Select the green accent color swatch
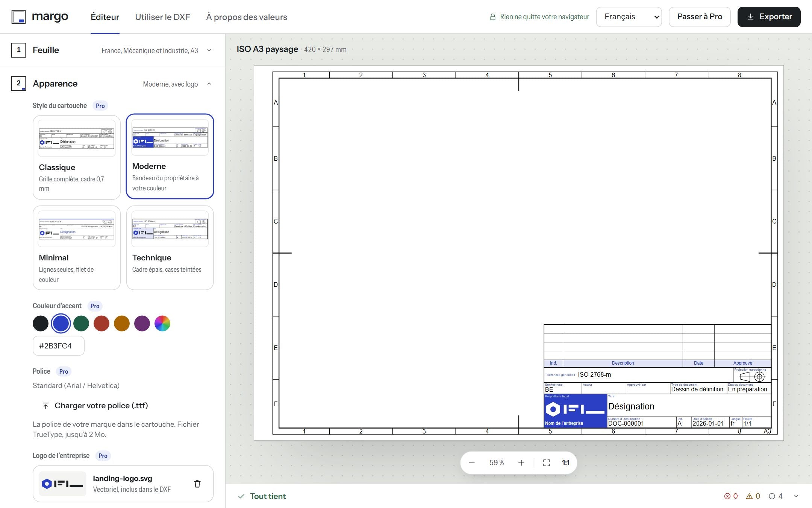812x508 pixels. pyautogui.click(x=81, y=324)
